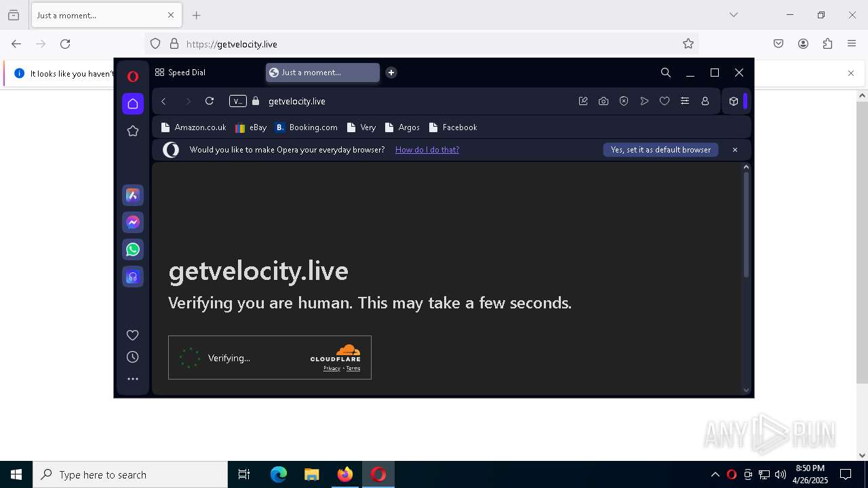Screen dimensions: 868x488
Task: Select Firefox 'Just a moment...' tab
Action: point(106,15)
